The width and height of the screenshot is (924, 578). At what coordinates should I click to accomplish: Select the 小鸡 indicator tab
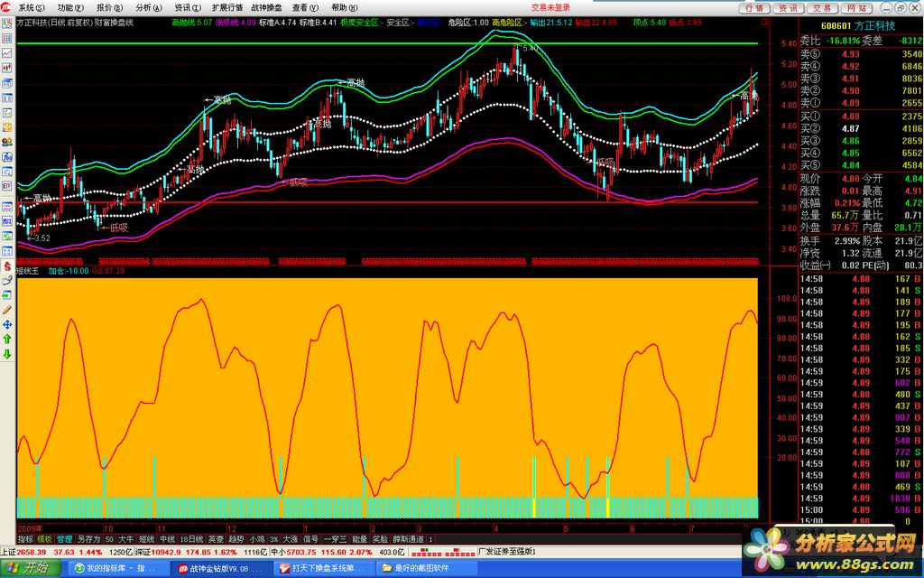click(257, 539)
